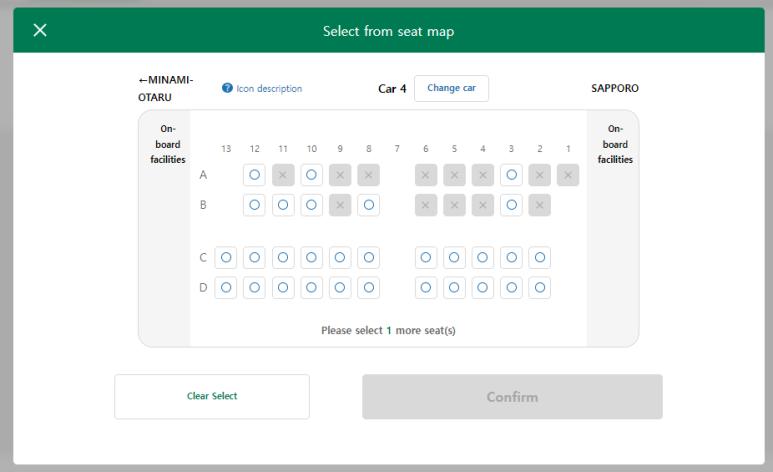
Task: Select available seat 3A
Action: click(511, 175)
